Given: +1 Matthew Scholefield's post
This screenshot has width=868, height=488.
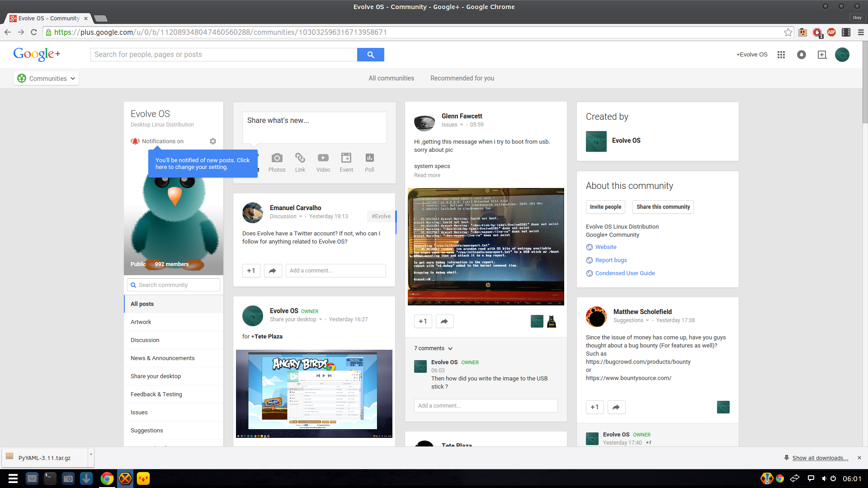Looking at the screenshot, I should (x=594, y=407).
